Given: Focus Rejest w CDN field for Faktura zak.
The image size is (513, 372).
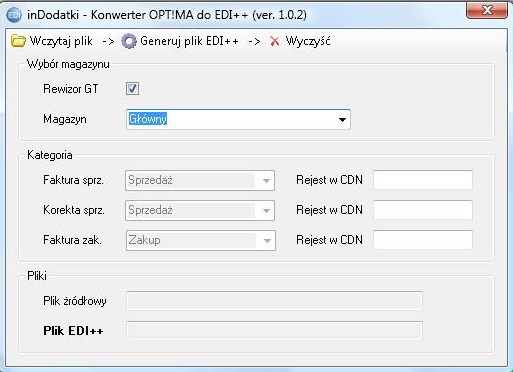Looking at the screenshot, I should [x=423, y=240].
